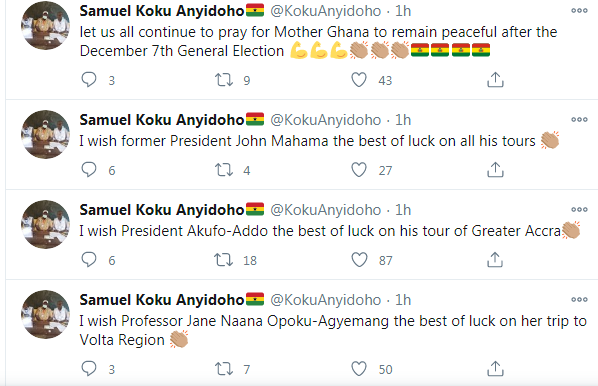Open more options on the Akufo-Addo tweet
The height and width of the screenshot is (386, 598).
click(x=579, y=209)
